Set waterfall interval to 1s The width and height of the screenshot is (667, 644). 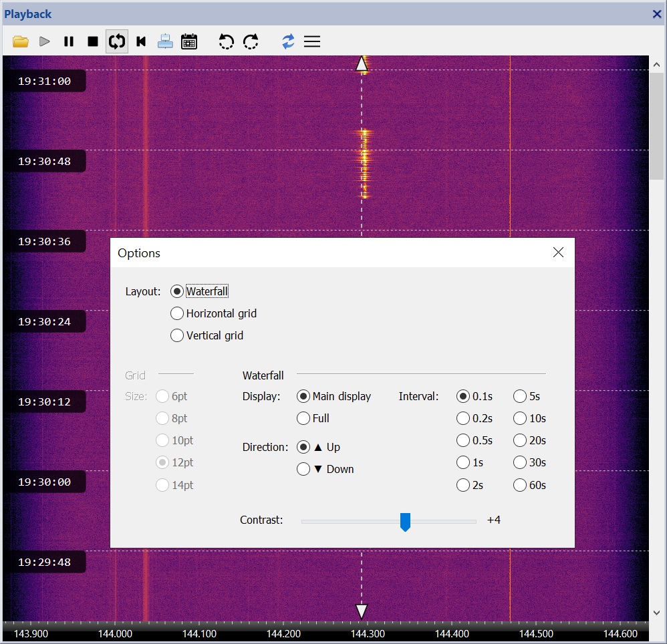462,462
